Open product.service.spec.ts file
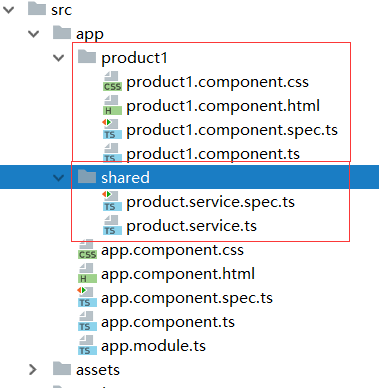 [210, 202]
